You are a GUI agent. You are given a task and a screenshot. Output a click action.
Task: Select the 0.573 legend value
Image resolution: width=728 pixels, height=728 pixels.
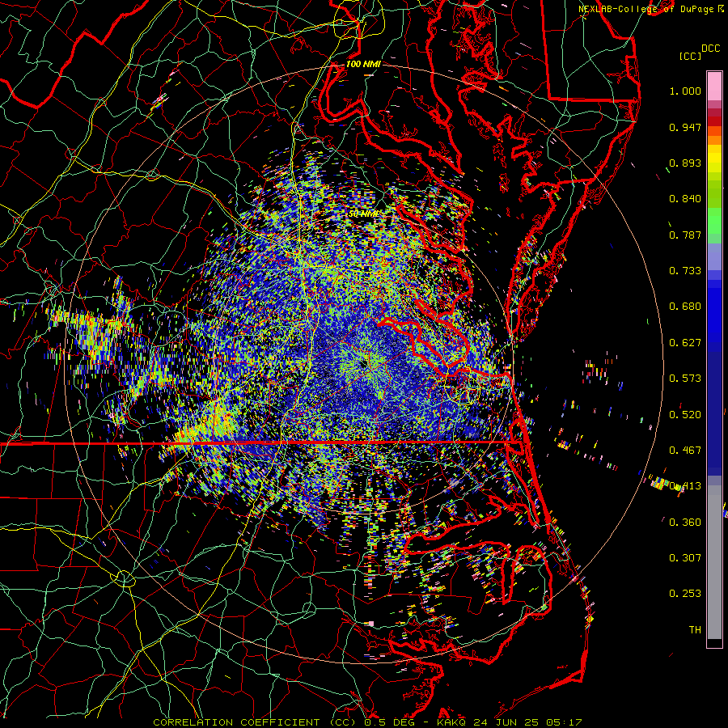coord(685,379)
